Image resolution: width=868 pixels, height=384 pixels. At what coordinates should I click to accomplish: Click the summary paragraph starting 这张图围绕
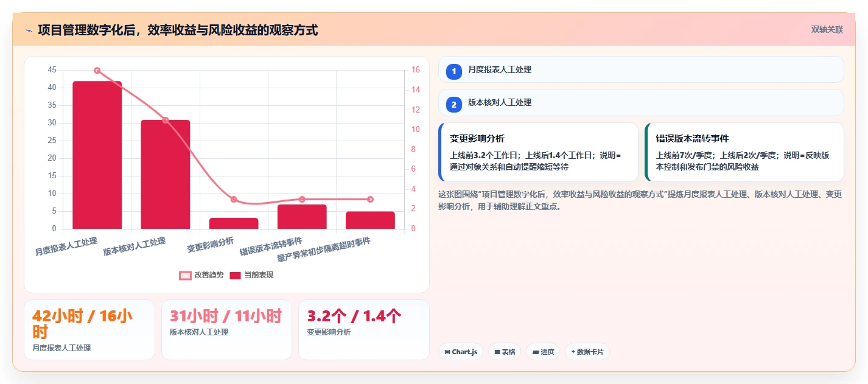pos(640,200)
